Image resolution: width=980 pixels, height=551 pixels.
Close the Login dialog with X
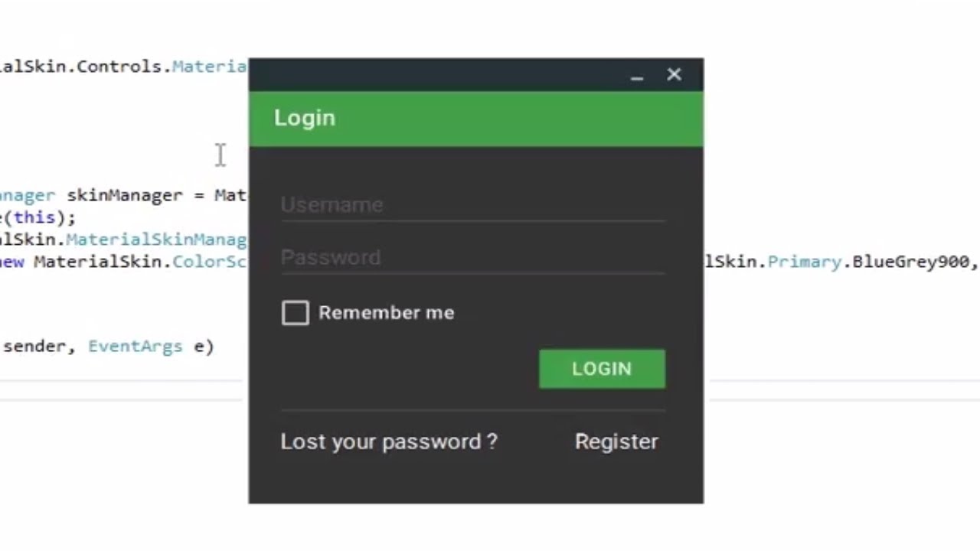[x=674, y=74]
